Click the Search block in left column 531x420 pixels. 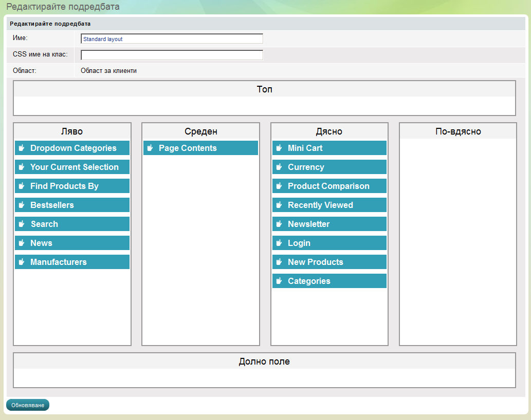pyautogui.click(x=44, y=224)
